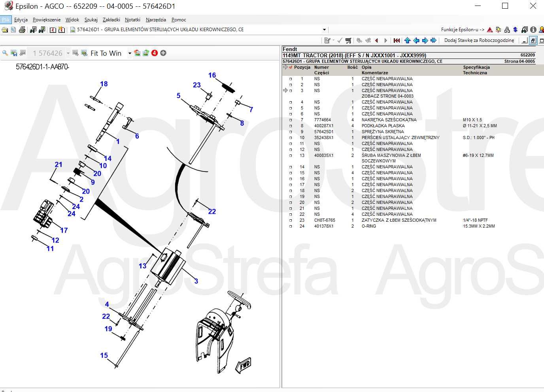Open the Zakładki menu
Viewport: 544px width, 392px height.
111,20
